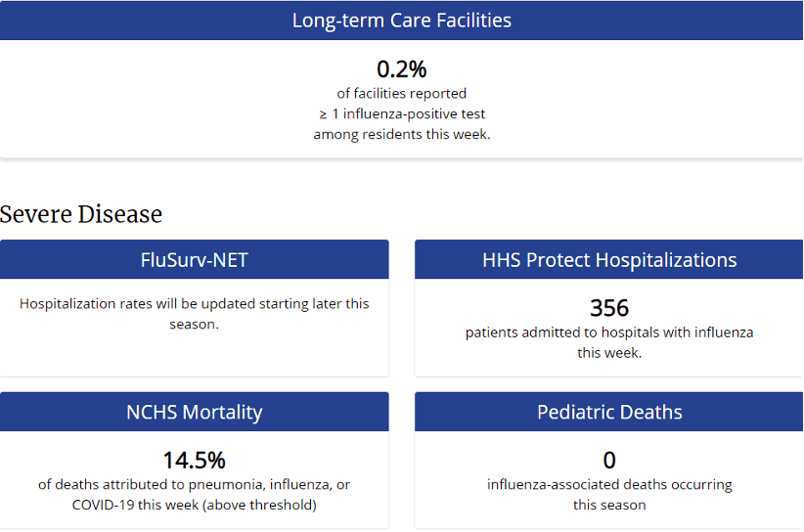Screen dimensions: 804x532
Task: Click the 'of facilities reported' text line
Action: pyautogui.click(x=401, y=94)
